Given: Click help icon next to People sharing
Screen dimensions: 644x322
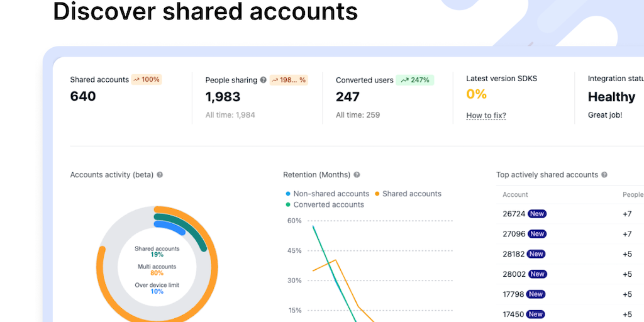Looking at the screenshot, I should point(263,80).
